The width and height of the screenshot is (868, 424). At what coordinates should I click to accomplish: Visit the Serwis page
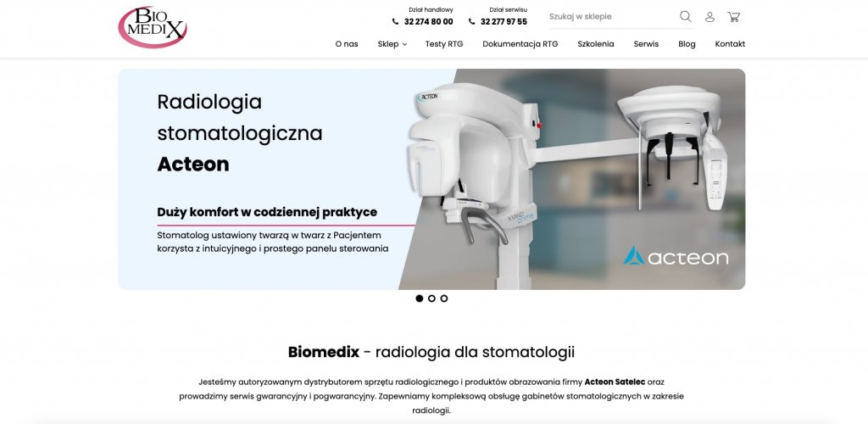(646, 44)
